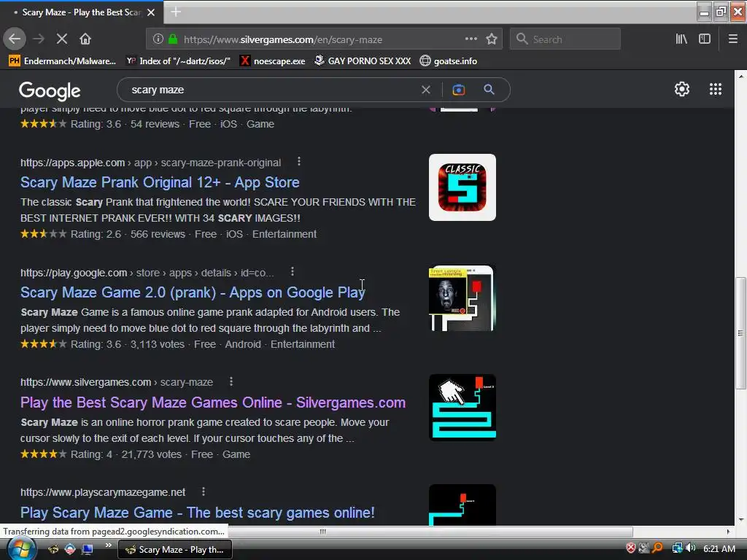Click the red security alert tray icon
This screenshot has width=747, height=560.
click(x=630, y=548)
